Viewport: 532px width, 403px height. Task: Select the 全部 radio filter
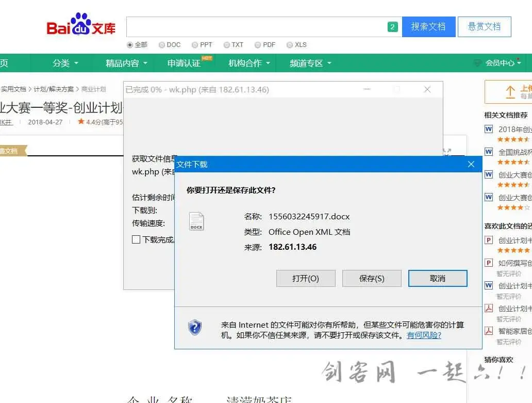(129, 45)
